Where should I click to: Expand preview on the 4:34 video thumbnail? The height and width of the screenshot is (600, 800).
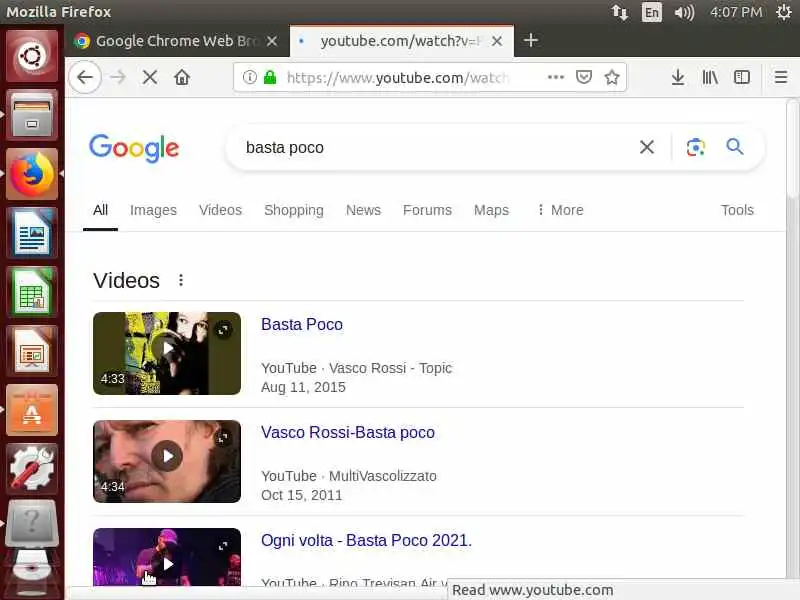(223, 438)
